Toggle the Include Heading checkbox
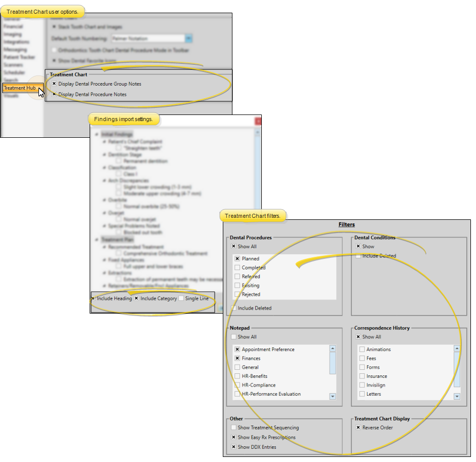The image size is (476, 462). [93, 298]
